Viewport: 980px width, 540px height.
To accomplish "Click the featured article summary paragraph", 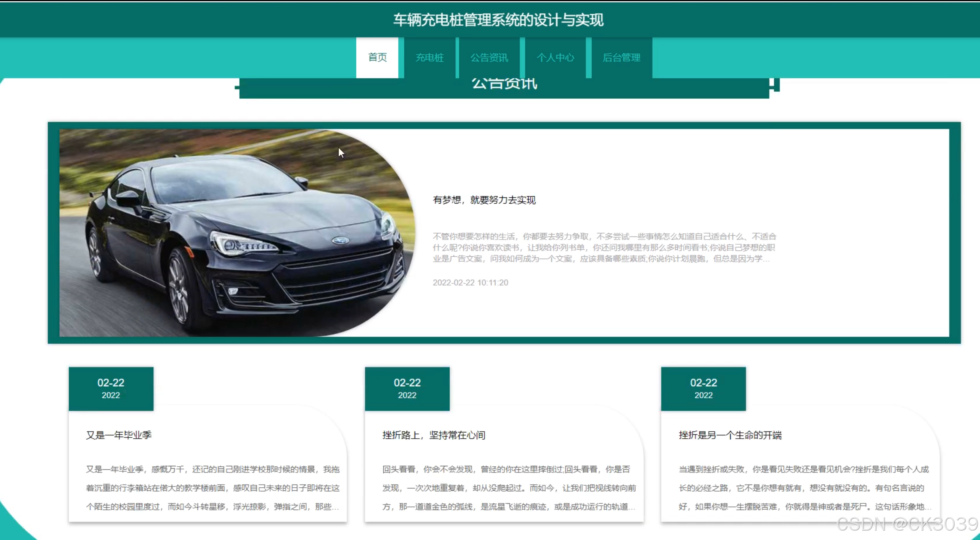I will (604, 247).
